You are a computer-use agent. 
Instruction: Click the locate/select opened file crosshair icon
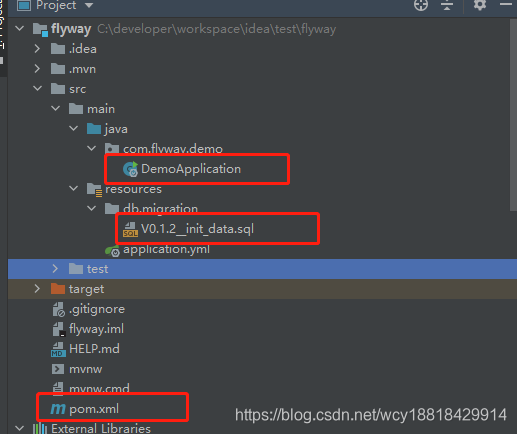coord(421,5)
